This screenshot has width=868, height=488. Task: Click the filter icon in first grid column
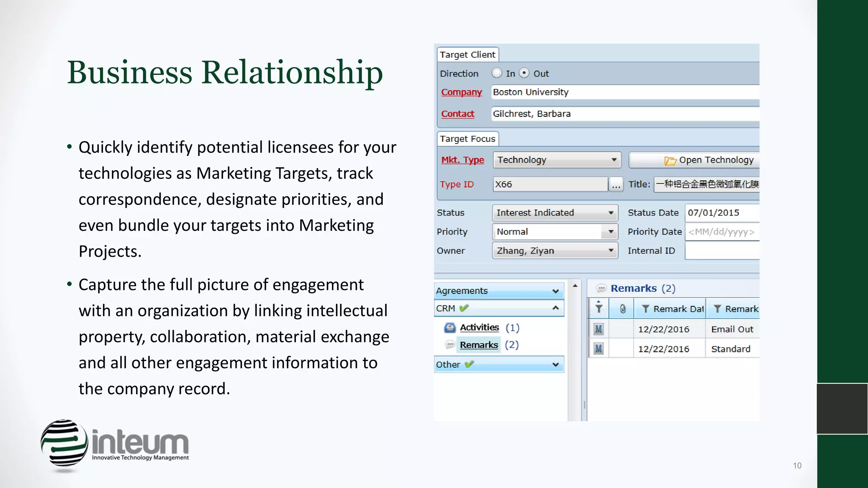pyautogui.click(x=598, y=308)
